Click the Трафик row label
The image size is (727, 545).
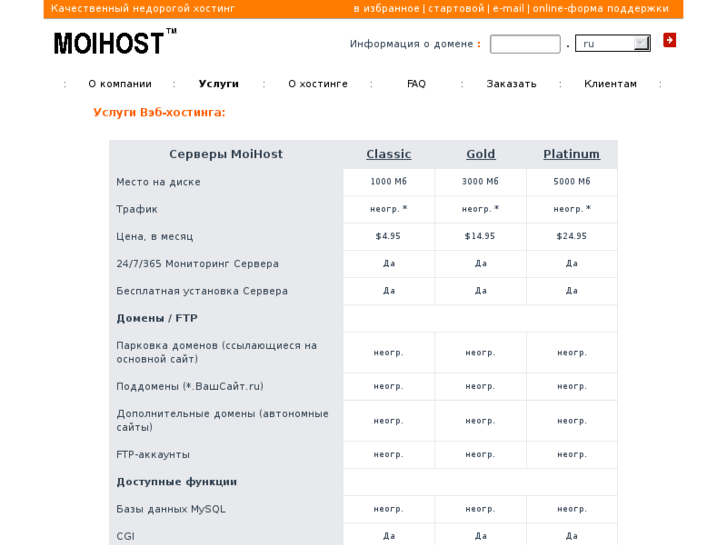click(x=137, y=209)
